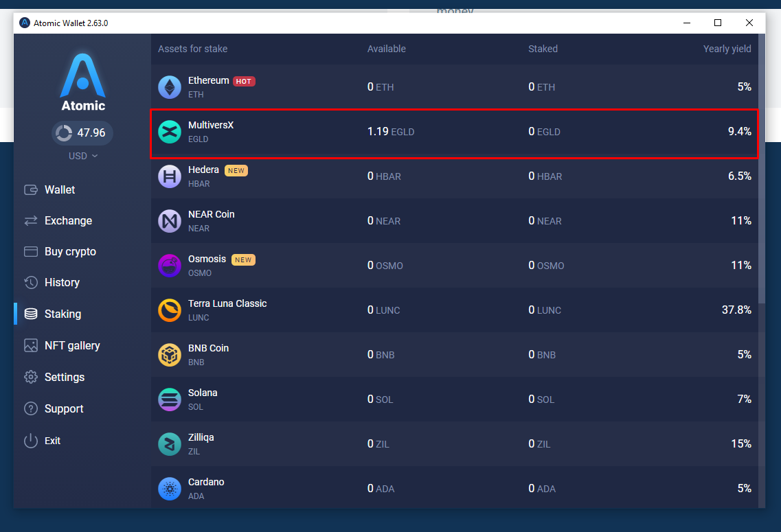Click the Cardano coin icon
This screenshot has height=532, width=781.
point(169,488)
